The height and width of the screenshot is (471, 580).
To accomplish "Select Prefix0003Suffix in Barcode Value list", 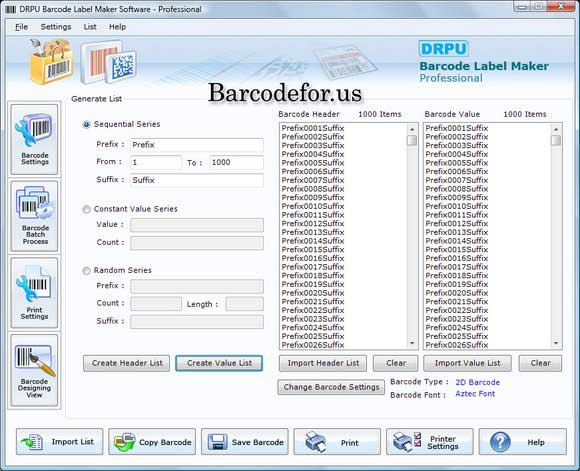I will pyautogui.click(x=457, y=146).
